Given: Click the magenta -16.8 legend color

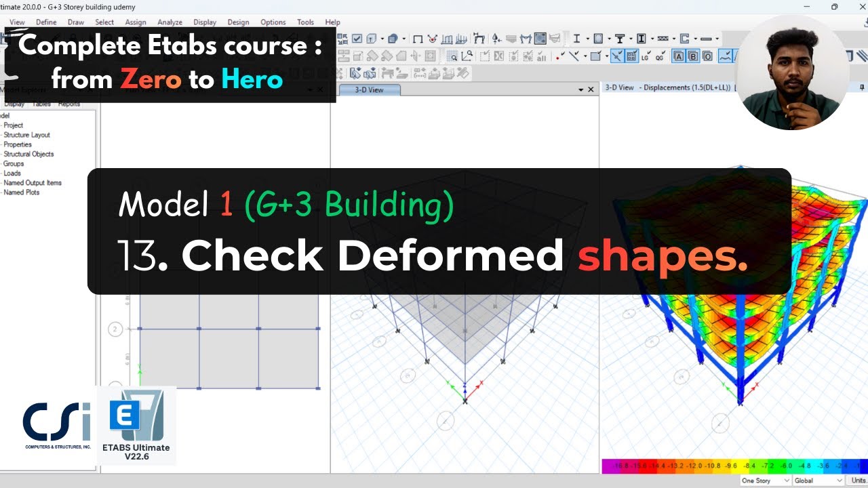Looking at the screenshot, I should click(x=612, y=466).
